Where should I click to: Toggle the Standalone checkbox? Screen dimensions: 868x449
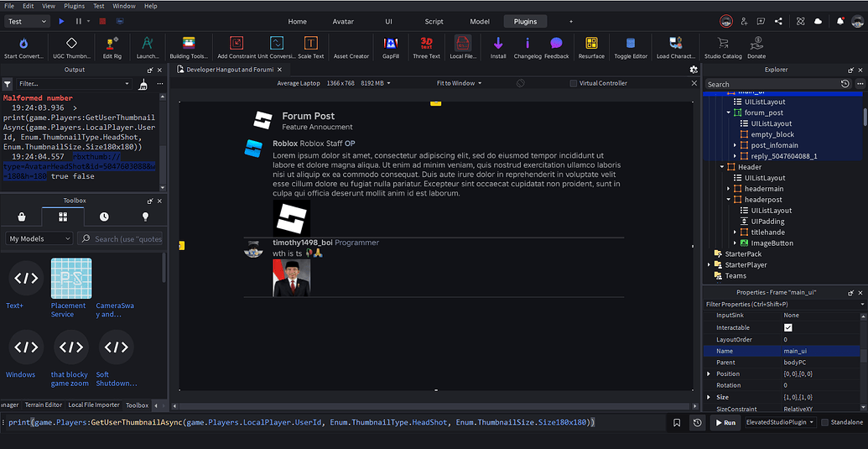825,422
